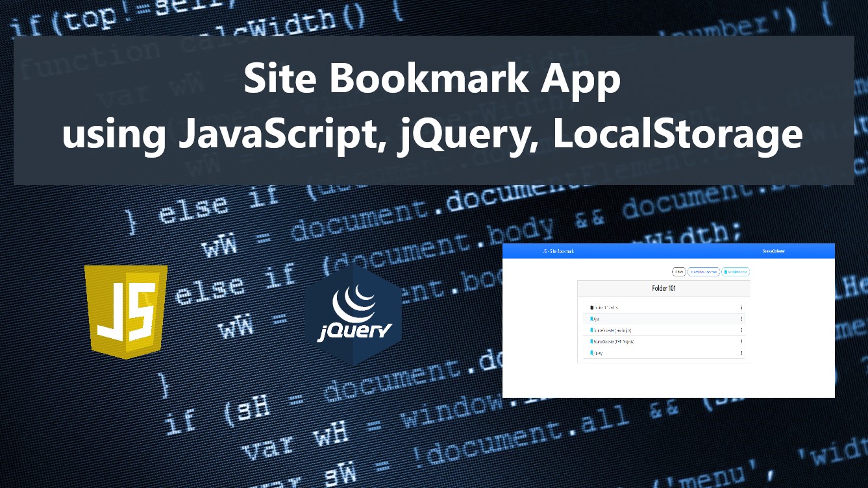Open the kebab menu for SourceCodester (PHP Projects)

pos(742,342)
